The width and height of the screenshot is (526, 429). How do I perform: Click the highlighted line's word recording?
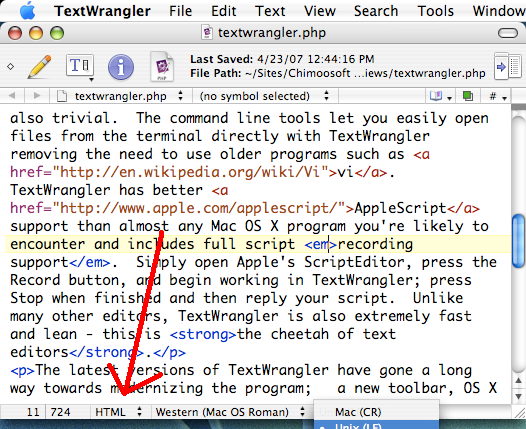tap(375, 245)
